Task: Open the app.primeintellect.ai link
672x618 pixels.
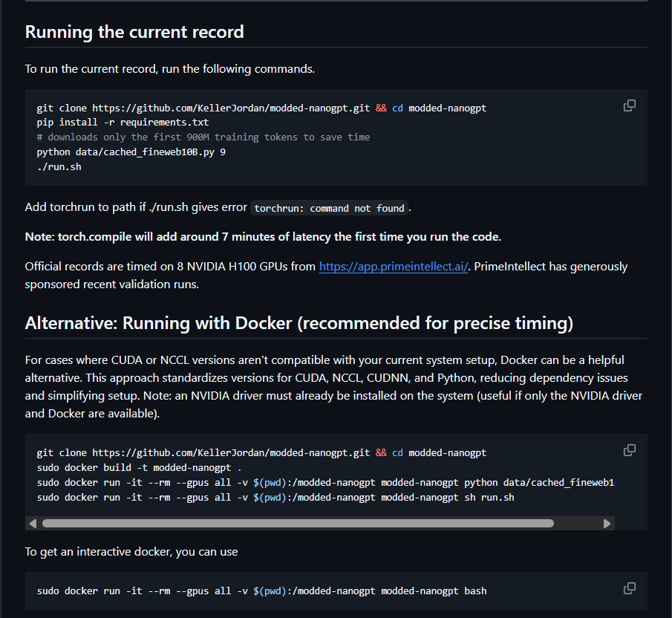Action: (x=394, y=267)
